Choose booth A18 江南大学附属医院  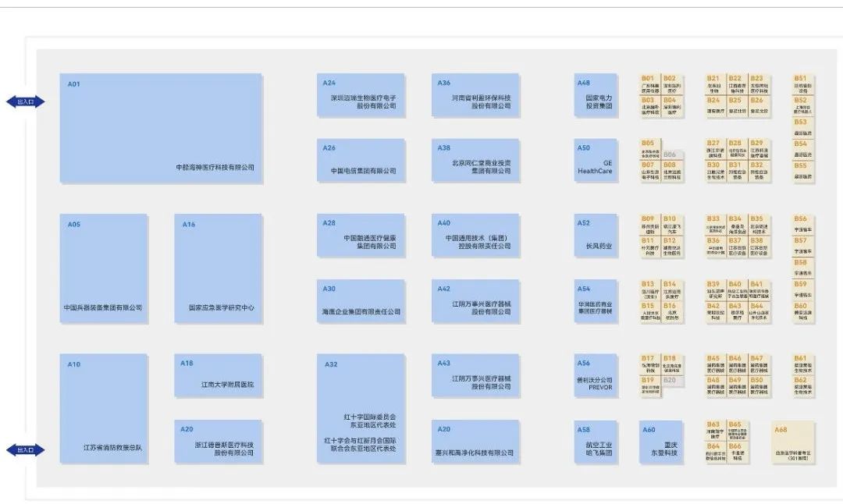click(x=219, y=375)
